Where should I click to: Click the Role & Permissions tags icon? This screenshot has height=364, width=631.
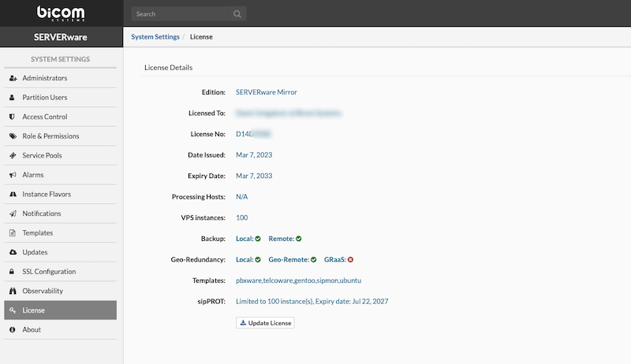tap(13, 136)
